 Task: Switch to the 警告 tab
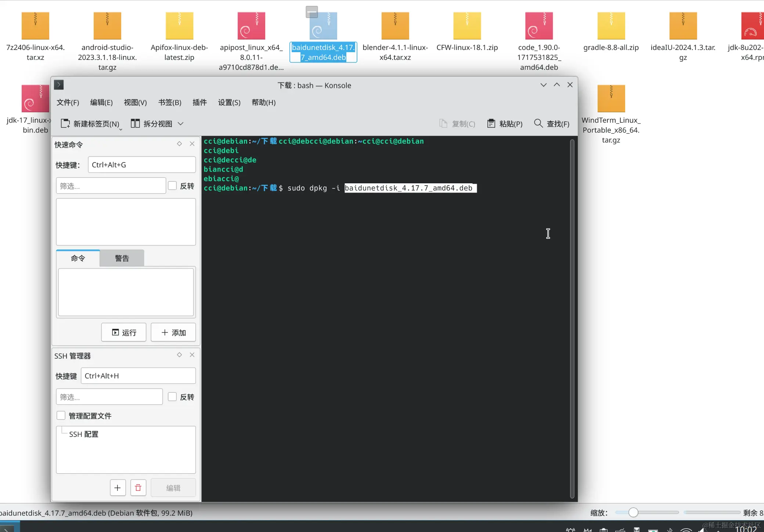(122, 258)
